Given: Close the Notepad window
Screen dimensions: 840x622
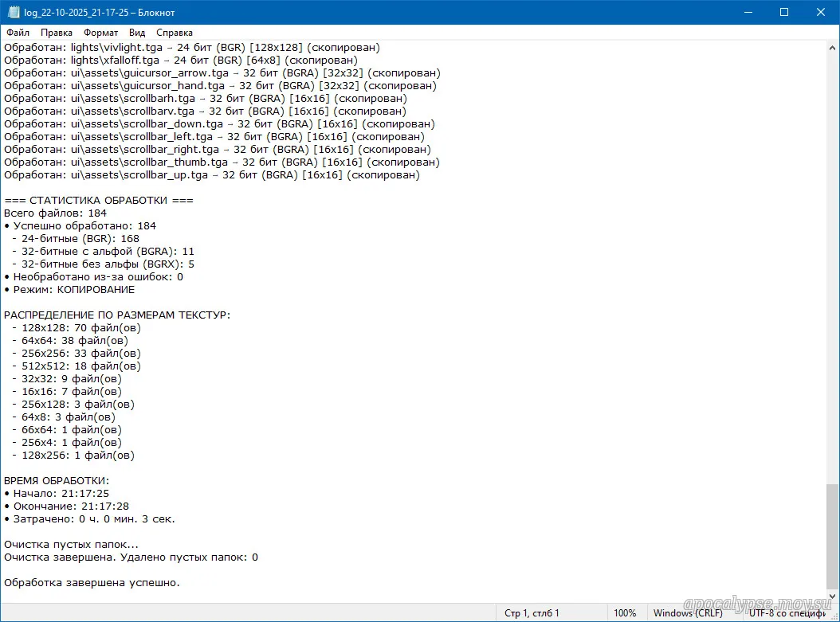Looking at the screenshot, I should (821, 13).
